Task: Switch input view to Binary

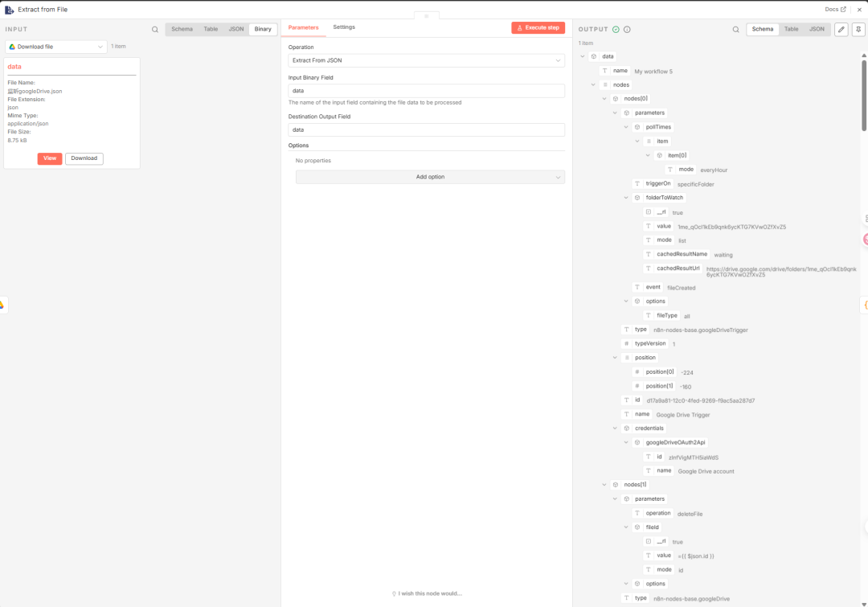Action: coord(263,29)
